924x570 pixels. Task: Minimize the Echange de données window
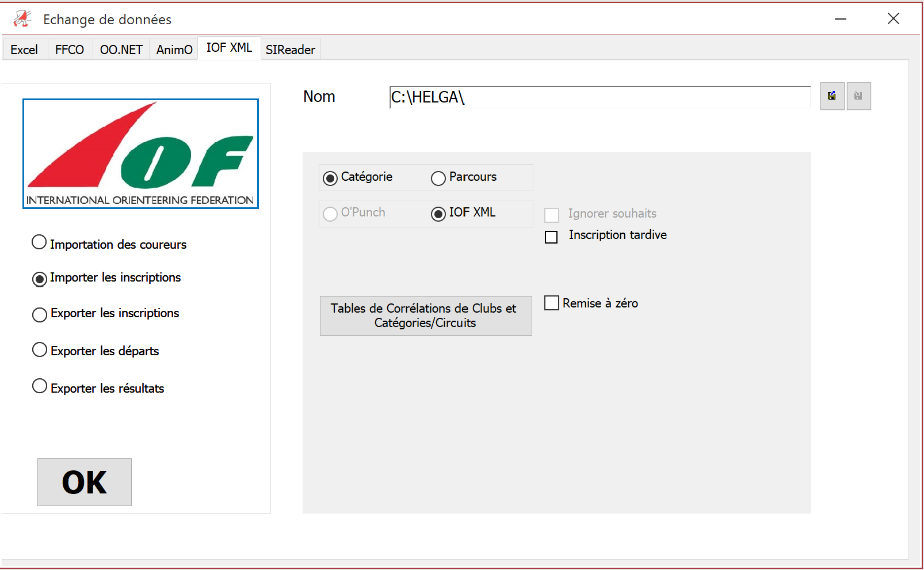[841, 19]
